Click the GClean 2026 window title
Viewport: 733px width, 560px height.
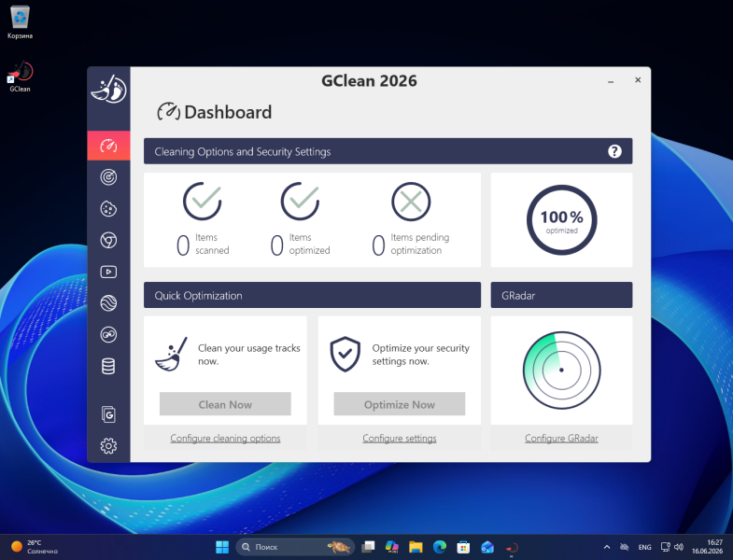(x=369, y=81)
